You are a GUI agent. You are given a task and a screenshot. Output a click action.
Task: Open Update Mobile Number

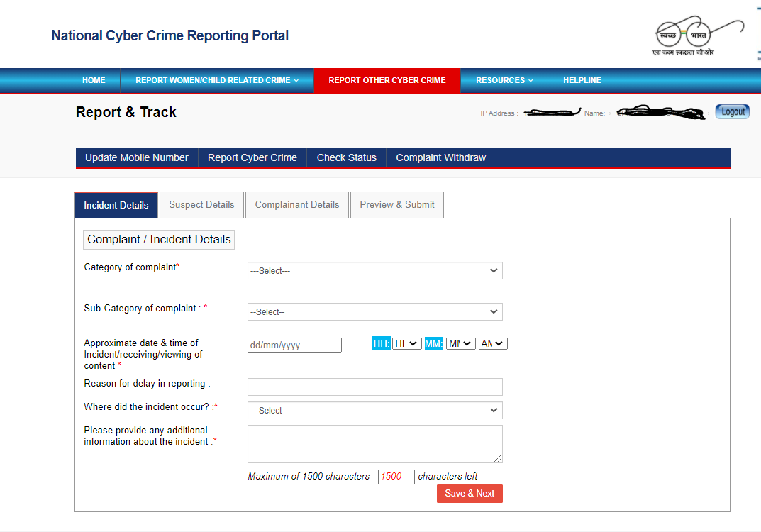pos(137,157)
